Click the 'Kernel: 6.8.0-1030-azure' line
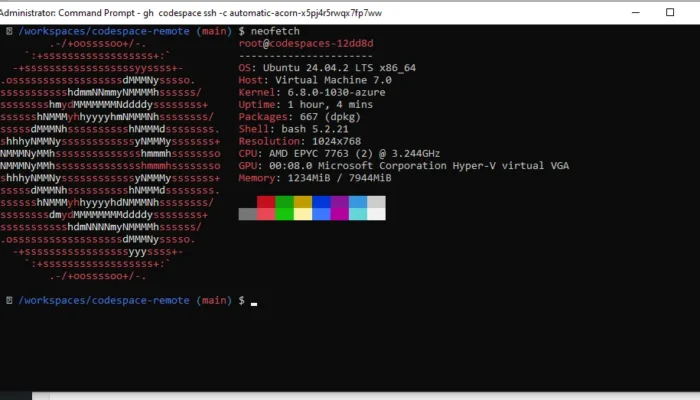Screen dimensions: 700x400 [x=312, y=92]
